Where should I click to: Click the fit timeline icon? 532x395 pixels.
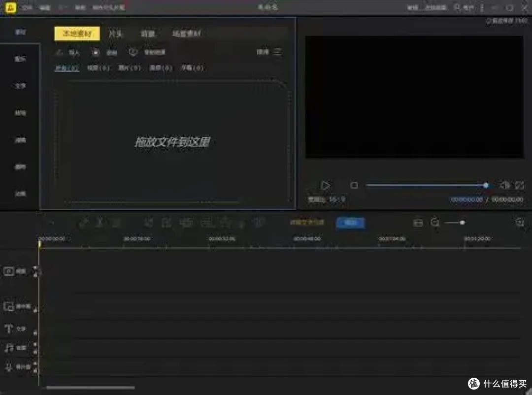(x=418, y=223)
